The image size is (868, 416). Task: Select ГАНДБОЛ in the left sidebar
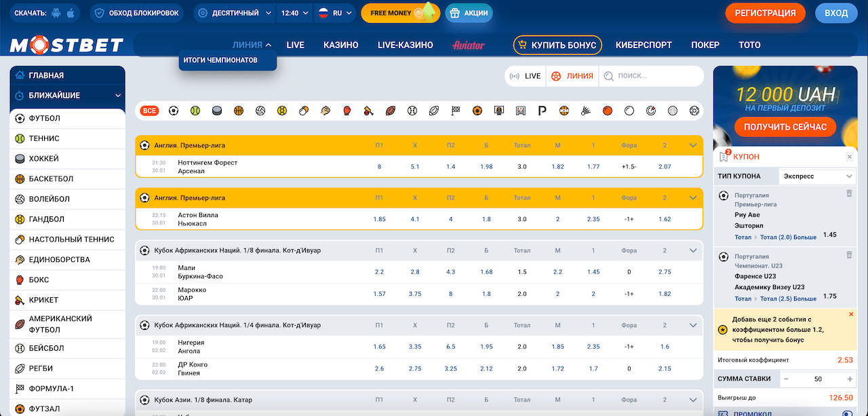(x=67, y=219)
